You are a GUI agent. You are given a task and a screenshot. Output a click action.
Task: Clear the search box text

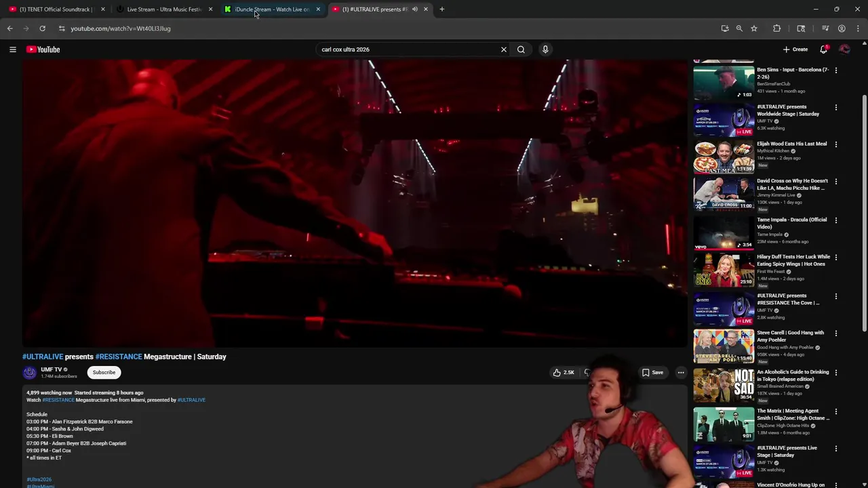click(503, 49)
